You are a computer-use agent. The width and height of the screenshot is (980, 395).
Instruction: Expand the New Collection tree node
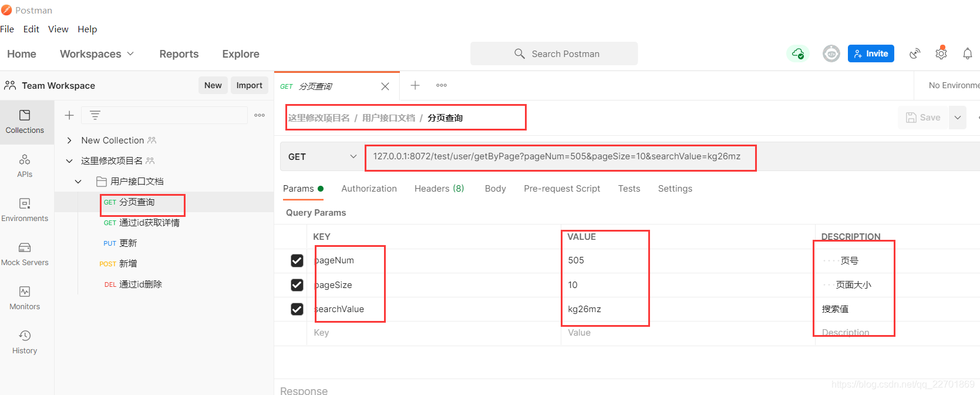[x=69, y=140]
